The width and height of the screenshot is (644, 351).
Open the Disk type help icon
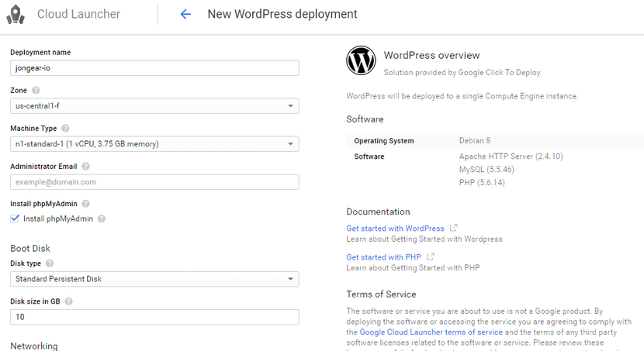pyautogui.click(x=50, y=263)
